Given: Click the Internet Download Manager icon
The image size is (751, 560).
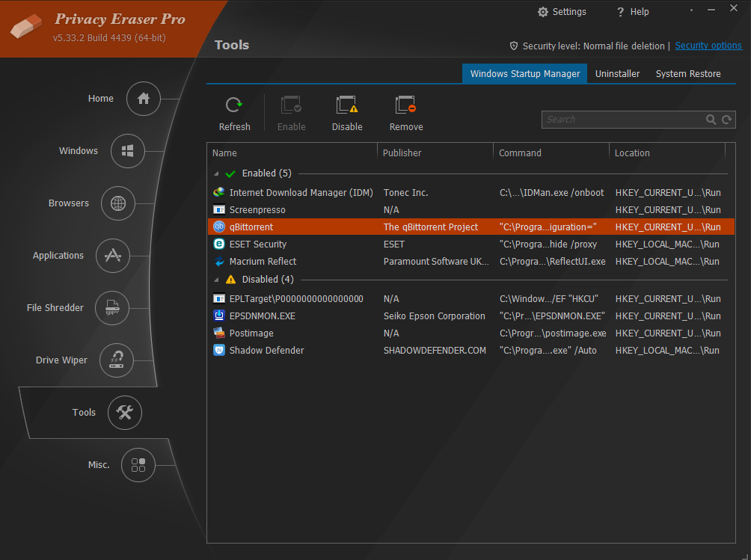Looking at the screenshot, I should pyautogui.click(x=219, y=192).
